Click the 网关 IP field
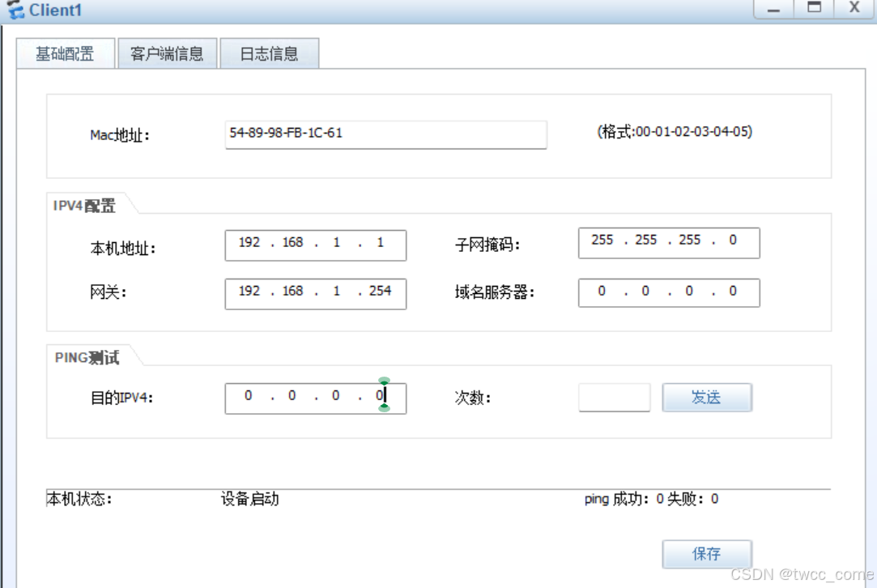 pyautogui.click(x=316, y=294)
